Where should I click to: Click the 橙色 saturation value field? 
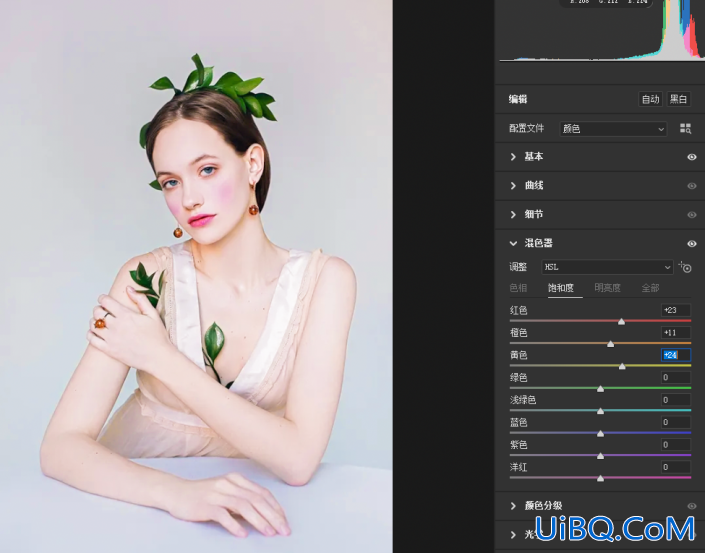coord(676,333)
